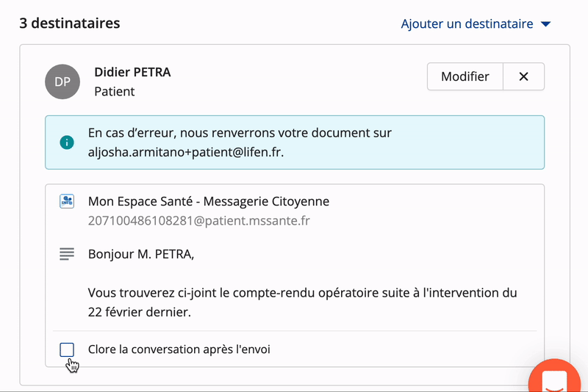Screen dimensions: 588x392
Task: Click the 'Mon Espace Santé - Messagerie Citoyenne' channel
Action: coord(209,201)
